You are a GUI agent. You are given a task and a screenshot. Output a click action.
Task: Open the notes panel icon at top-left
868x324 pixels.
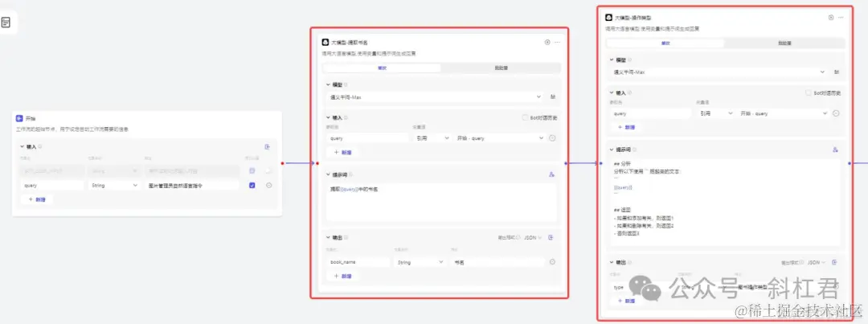click(6, 23)
